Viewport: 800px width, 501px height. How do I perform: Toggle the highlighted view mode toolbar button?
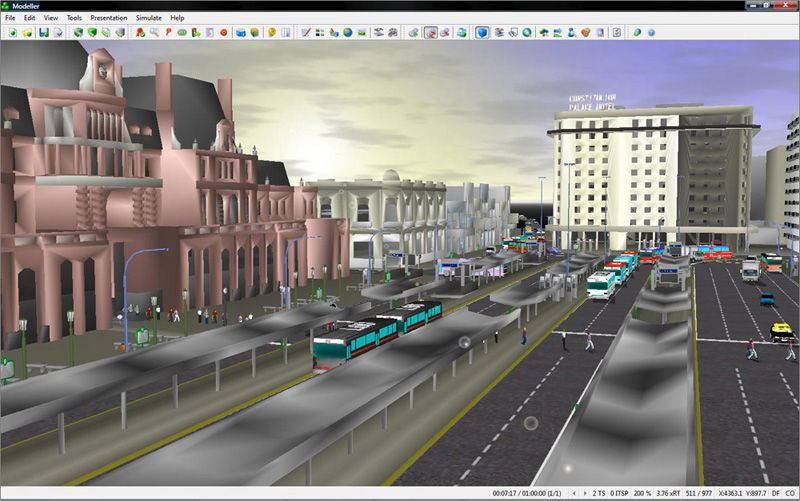[431, 33]
